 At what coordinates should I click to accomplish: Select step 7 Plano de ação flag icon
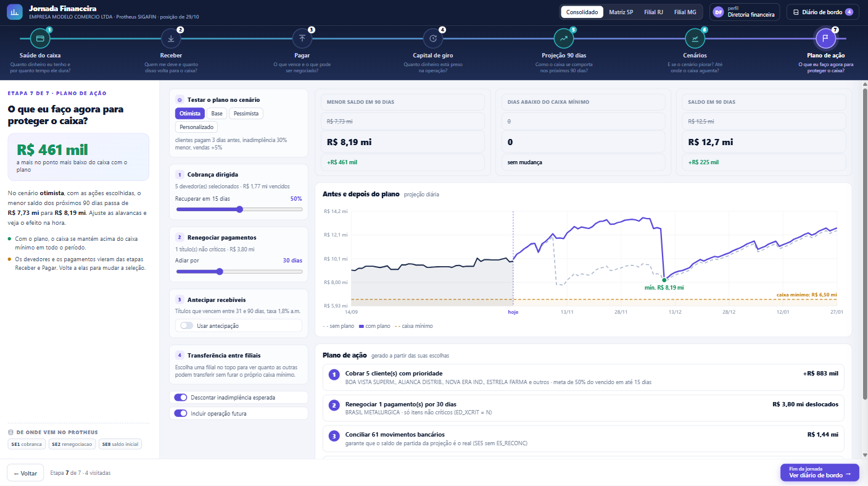tap(826, 38)
